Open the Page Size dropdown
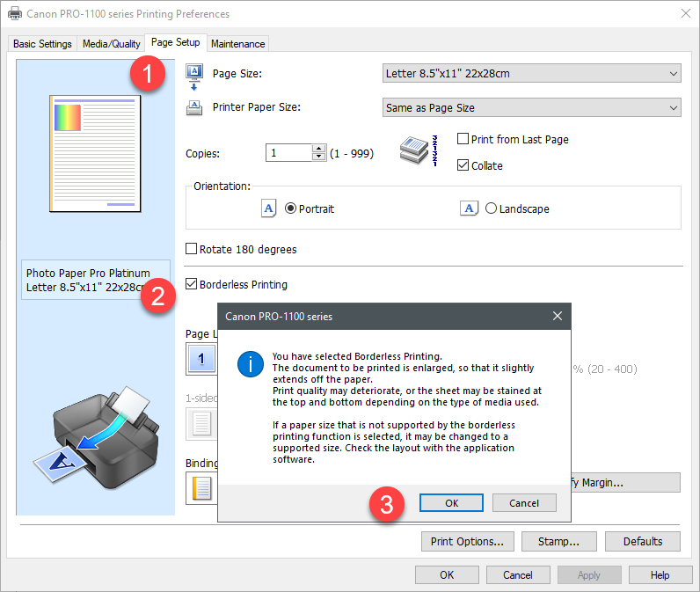The image size is (700, 592). tap(532, 74)
